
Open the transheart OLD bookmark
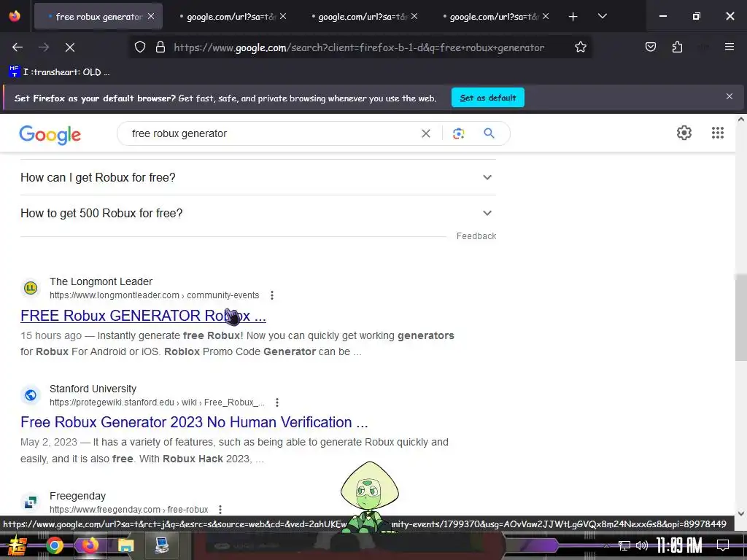coord(59,72)
